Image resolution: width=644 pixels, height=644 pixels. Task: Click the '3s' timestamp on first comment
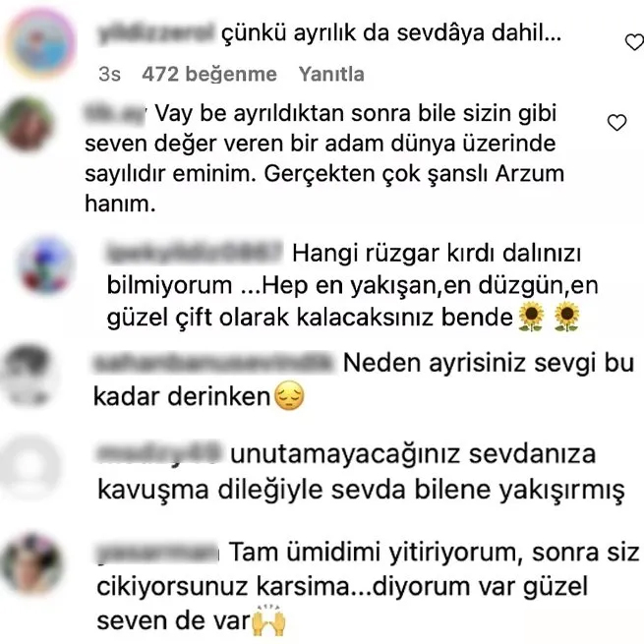tap(110, 75)
